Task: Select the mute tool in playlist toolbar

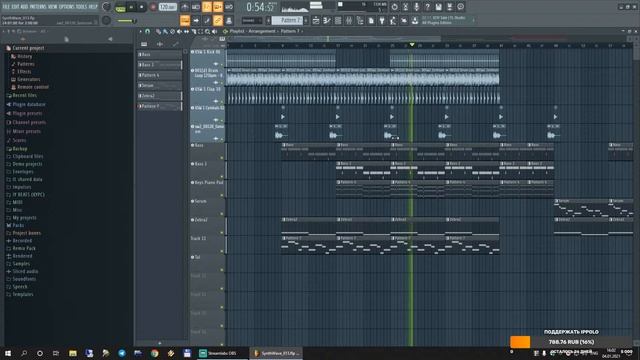Action: [179, 31]
